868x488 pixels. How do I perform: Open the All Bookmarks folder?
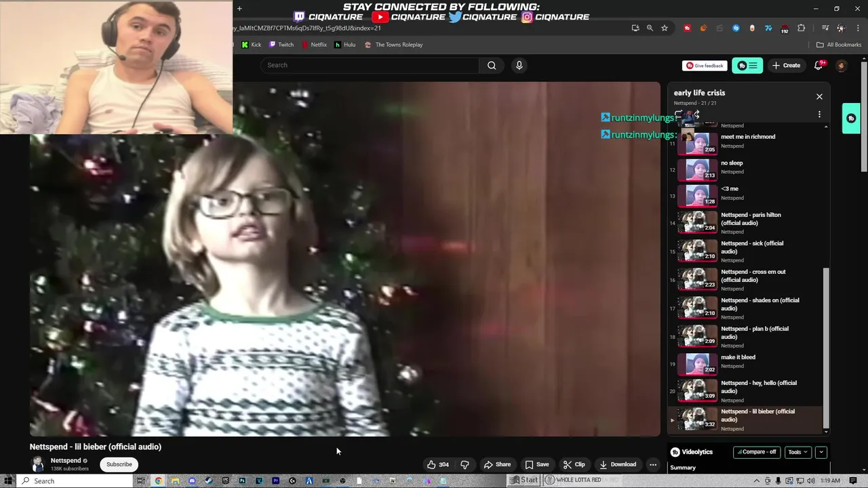click(839, 45)
